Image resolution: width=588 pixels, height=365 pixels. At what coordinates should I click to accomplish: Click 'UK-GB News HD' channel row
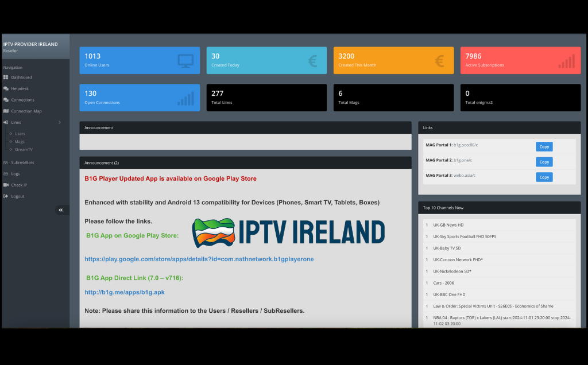(499, 225)
